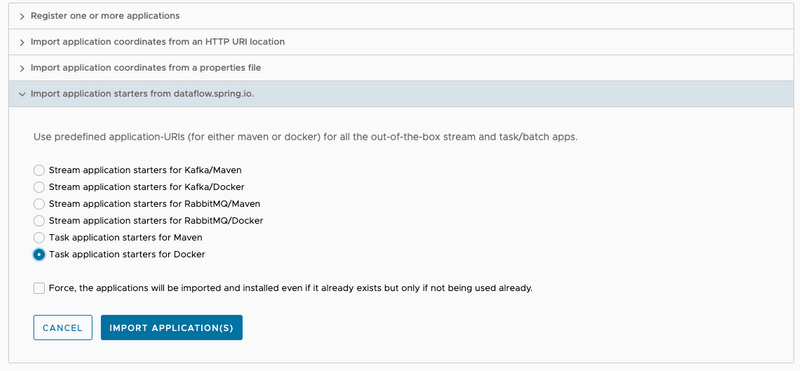Choose Stream application starters for RabbitMQ/Docker

point(39,220)
